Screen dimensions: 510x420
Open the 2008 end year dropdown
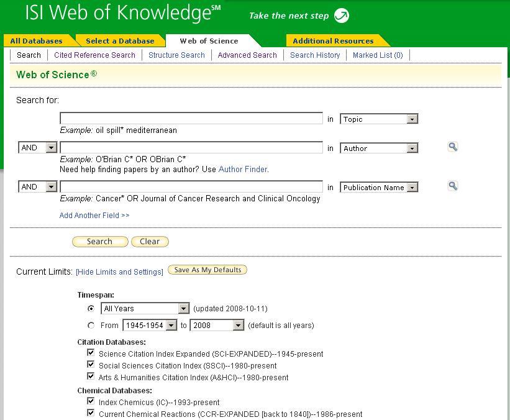click(217, 326)
